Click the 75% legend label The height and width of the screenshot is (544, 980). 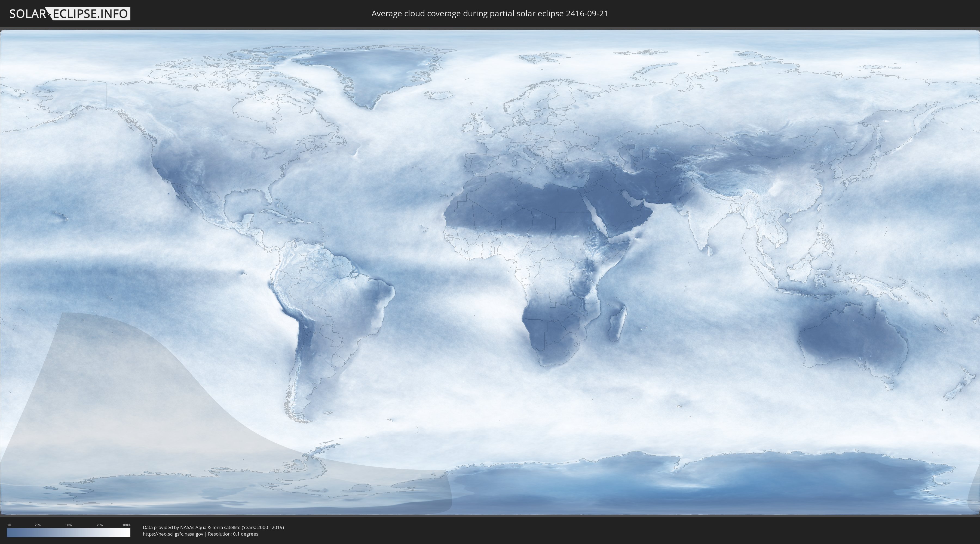pyautogui.click(x=99, y=525)
